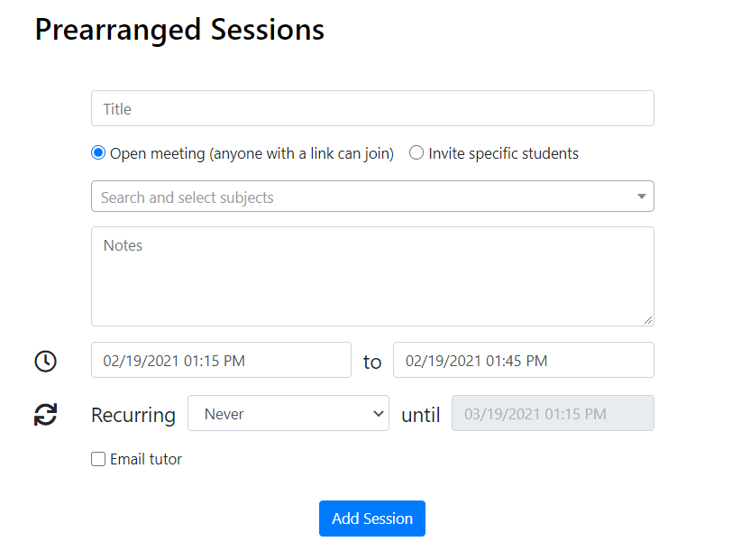Click the "until" label before the end date
This screenshot has width=741, height=560.
coord(420,415)
